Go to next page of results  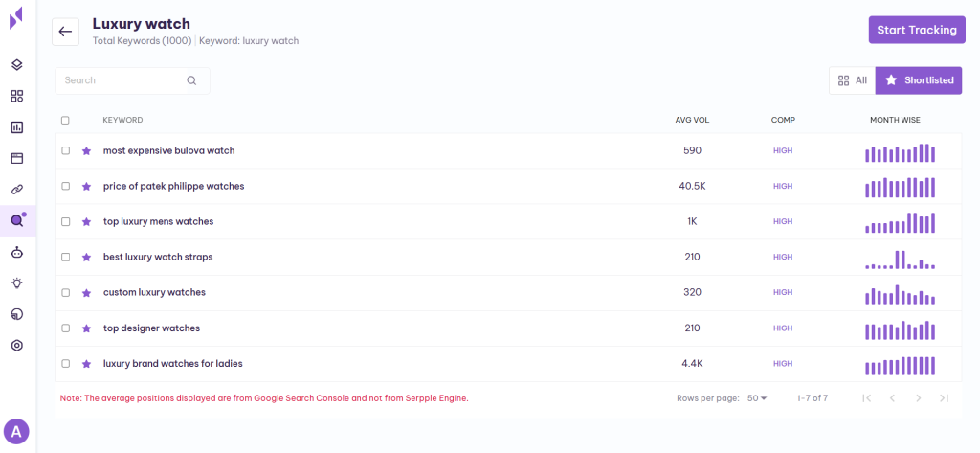coord(918,398)
